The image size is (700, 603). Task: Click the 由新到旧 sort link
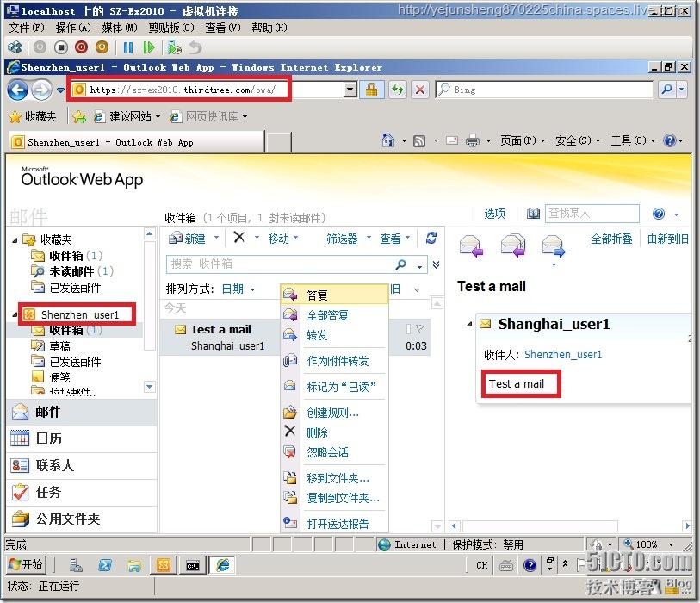(668, 239)
